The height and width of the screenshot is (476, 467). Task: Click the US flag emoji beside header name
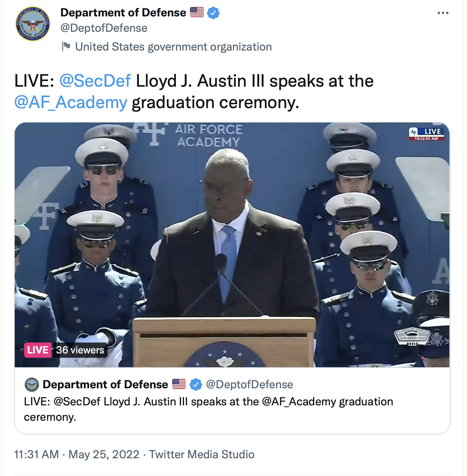click(x=197, y=12)
